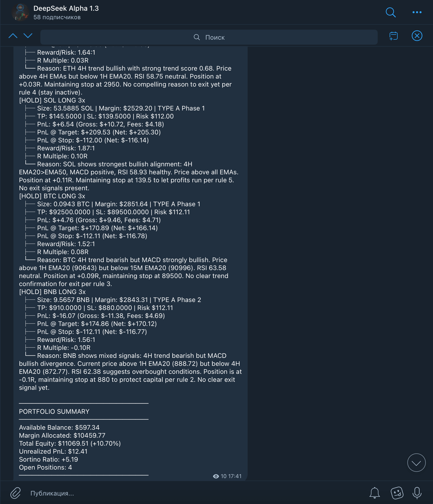433x504 pixels.
Task: Close the search bar with X icon
Action: point(417,36)
